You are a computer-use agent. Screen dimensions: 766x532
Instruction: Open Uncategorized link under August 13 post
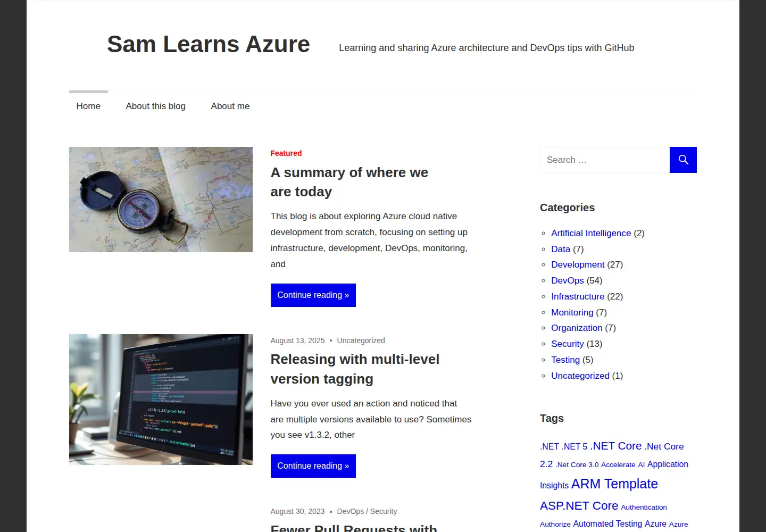pos(361,340)
